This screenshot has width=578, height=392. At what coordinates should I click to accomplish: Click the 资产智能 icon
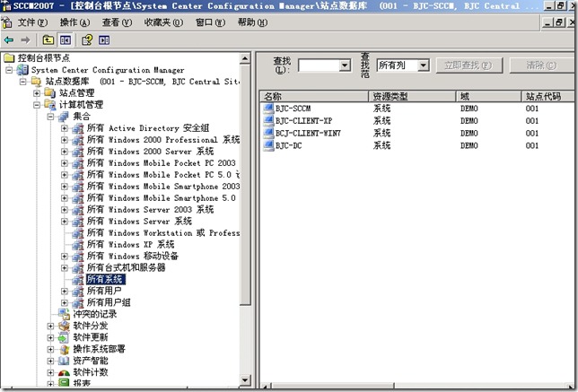pos(64,361)
